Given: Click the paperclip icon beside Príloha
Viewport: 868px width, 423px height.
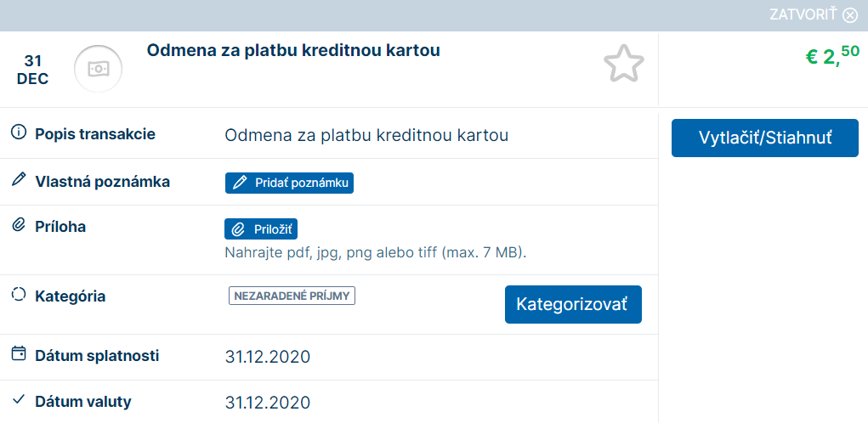Looking at the screenshot, I should (18, 226).
